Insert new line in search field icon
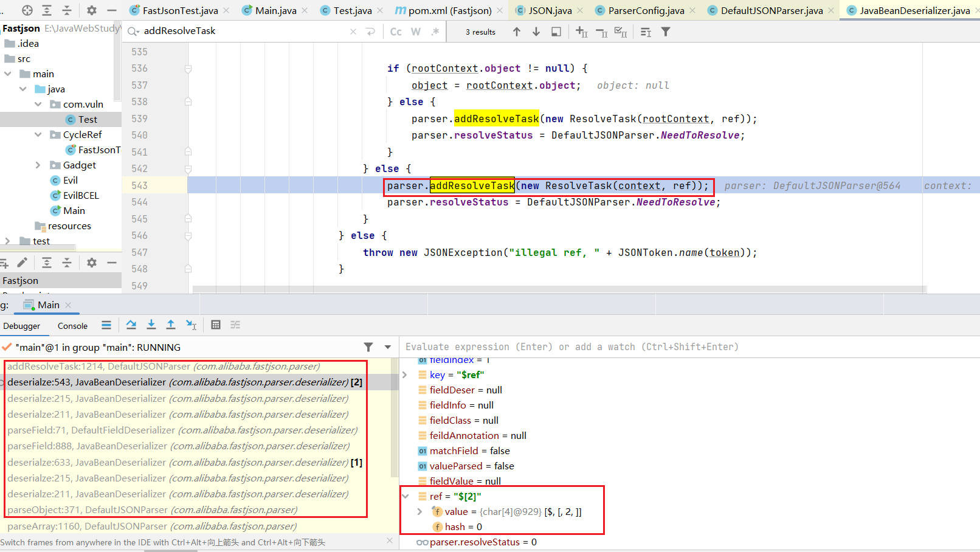 coord(371,32)
